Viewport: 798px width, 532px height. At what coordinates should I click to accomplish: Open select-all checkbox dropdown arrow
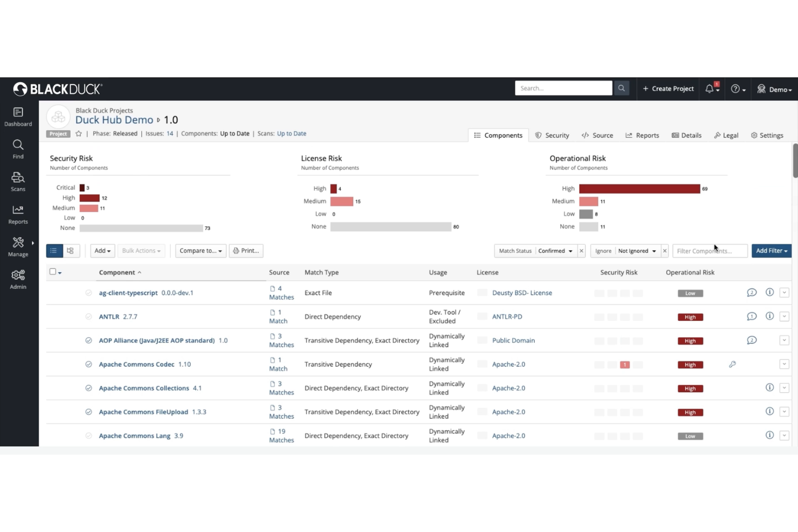(60, 273)
